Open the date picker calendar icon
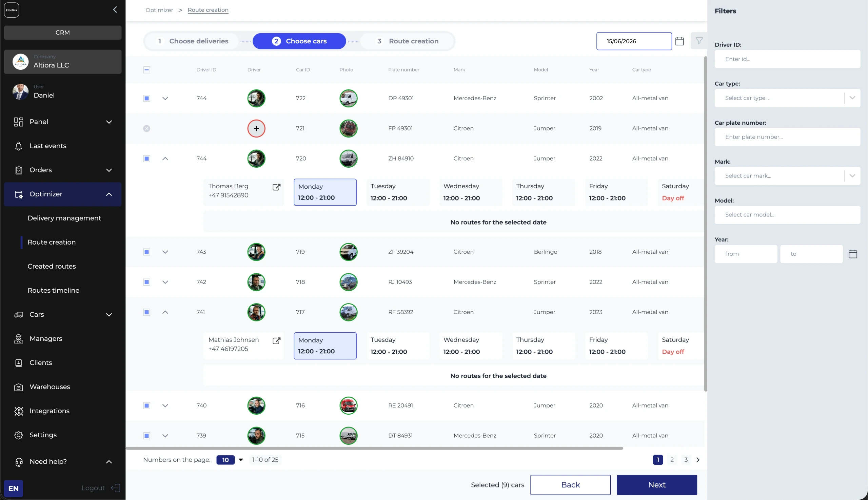868x500 pixels. (x=679, y=41)
